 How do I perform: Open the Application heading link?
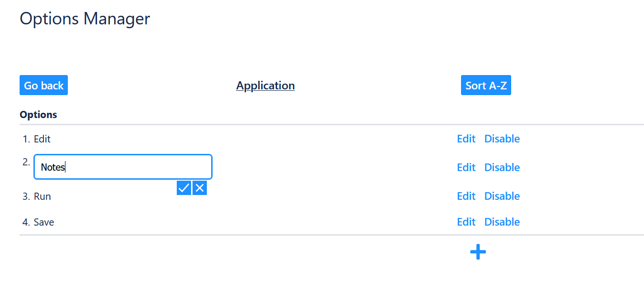coord(265,86)
